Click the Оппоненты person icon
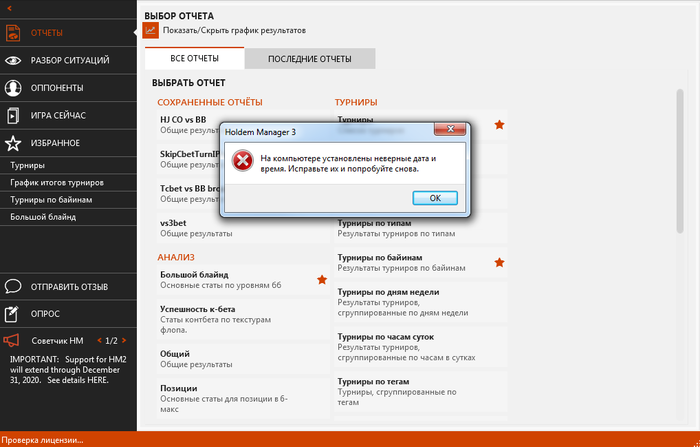The image size is (700, 447). [x=12, y=88]
